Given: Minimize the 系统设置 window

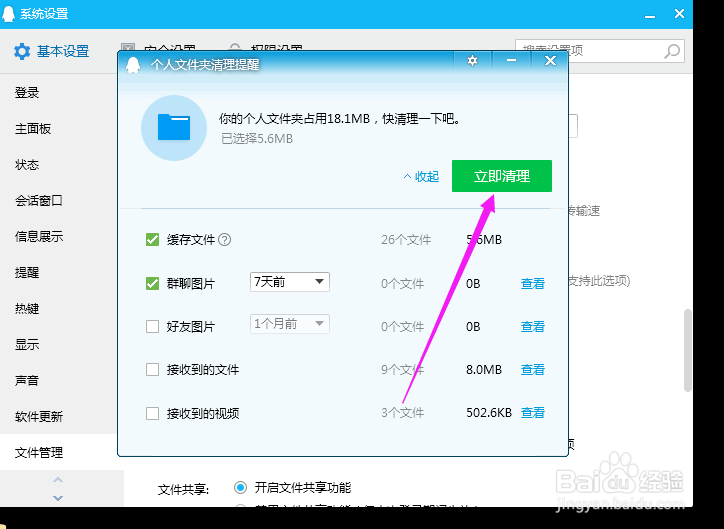Looking at the screenshot, I should point(650,15).
